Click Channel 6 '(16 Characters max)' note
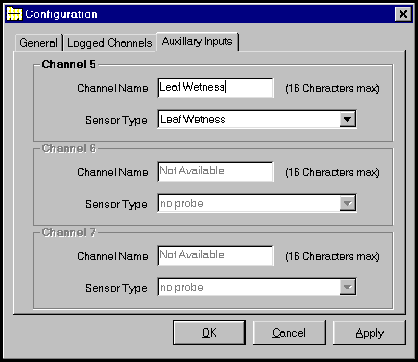 click(332, 172)
